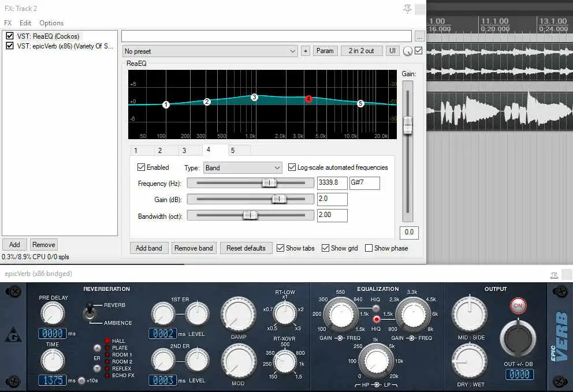Click Add band button
Viewport: 573px width, 392px height.
point(148,248)
